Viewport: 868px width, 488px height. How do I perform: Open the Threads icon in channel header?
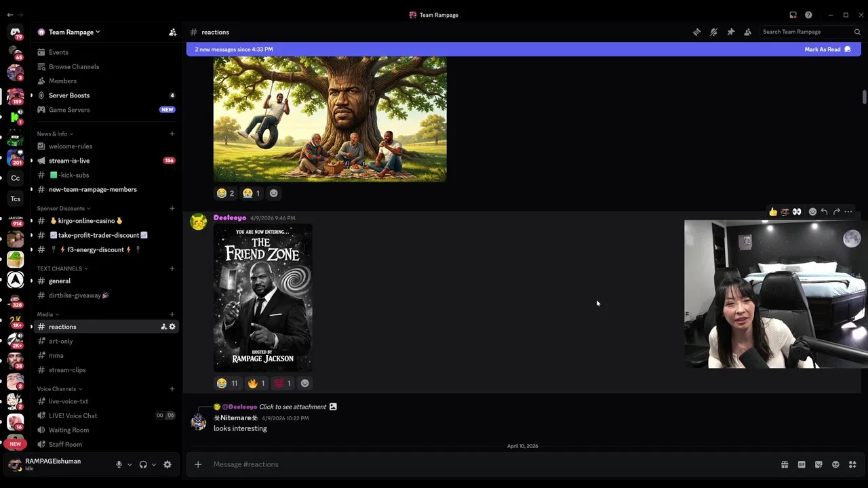point(696,32)
